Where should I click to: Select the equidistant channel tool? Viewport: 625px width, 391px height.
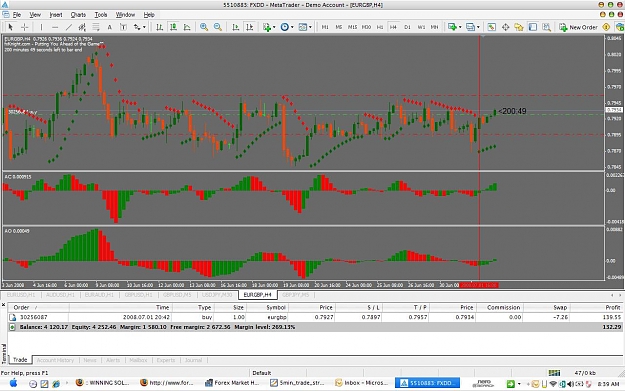coord(82,27)
